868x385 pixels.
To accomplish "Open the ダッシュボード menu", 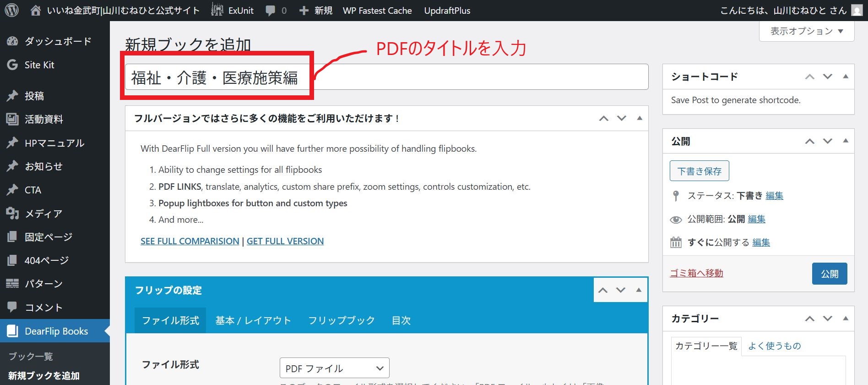I will click(58, 41).
